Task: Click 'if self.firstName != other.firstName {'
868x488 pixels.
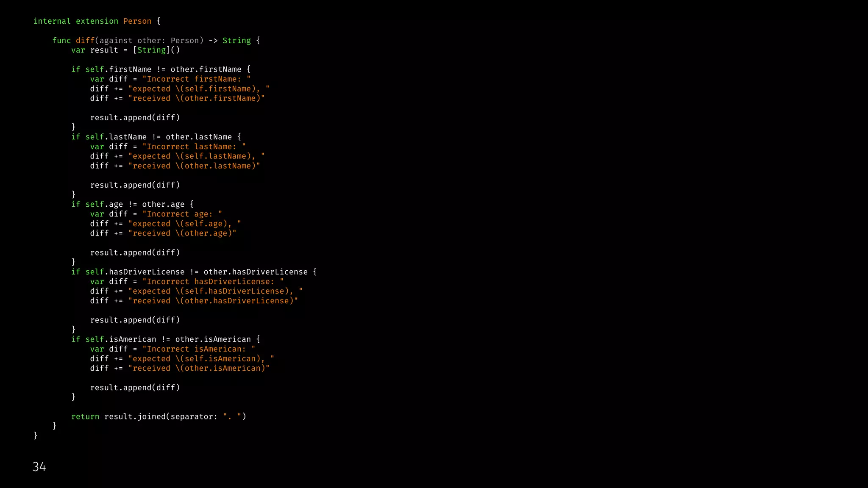Action: (x=161, y=69)
